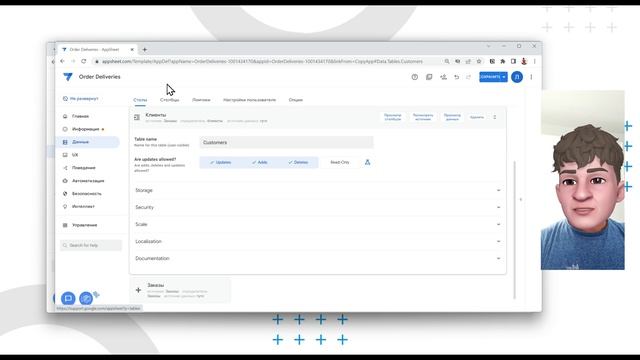This screenshot has width=640, height=360.
Task: Click the view data button for Клиенты
Action: pos(452,118)
